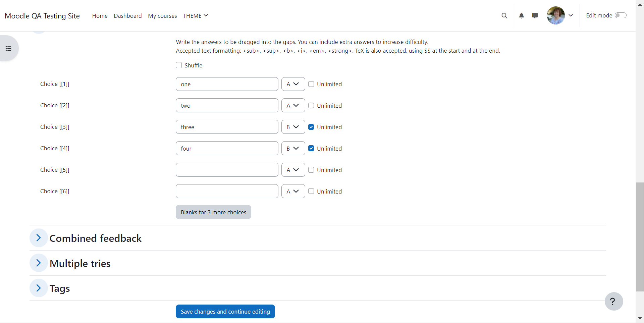Check Unlimited for Choice 5
Screen dimensions: 644x323
[x=311, y=170]
